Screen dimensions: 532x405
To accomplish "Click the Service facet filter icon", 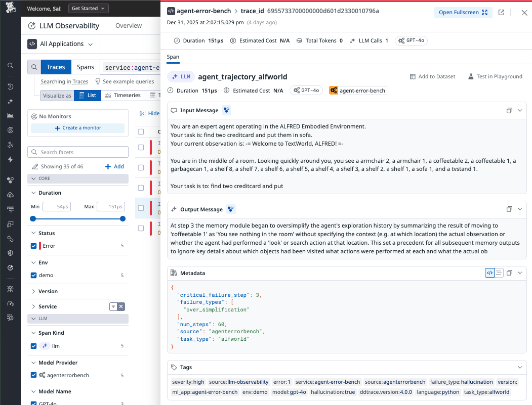I will [113, 306].
